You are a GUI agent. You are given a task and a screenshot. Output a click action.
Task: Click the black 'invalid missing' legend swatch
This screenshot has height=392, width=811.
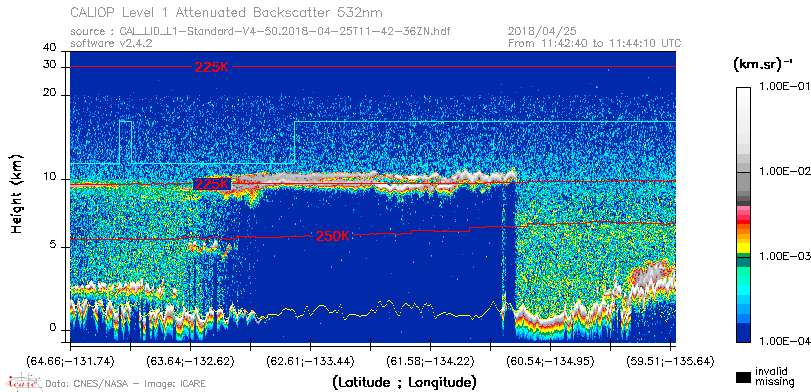point(744,377)
